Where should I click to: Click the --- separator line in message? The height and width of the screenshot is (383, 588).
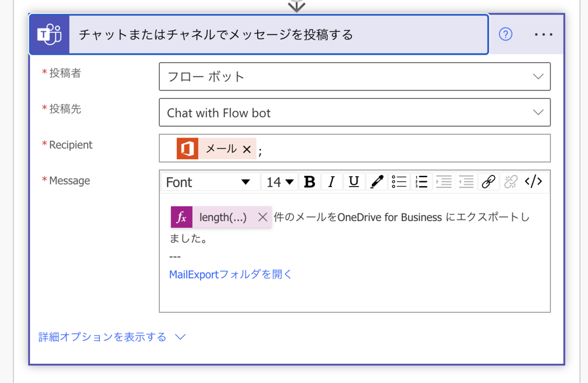click(175, 257)
